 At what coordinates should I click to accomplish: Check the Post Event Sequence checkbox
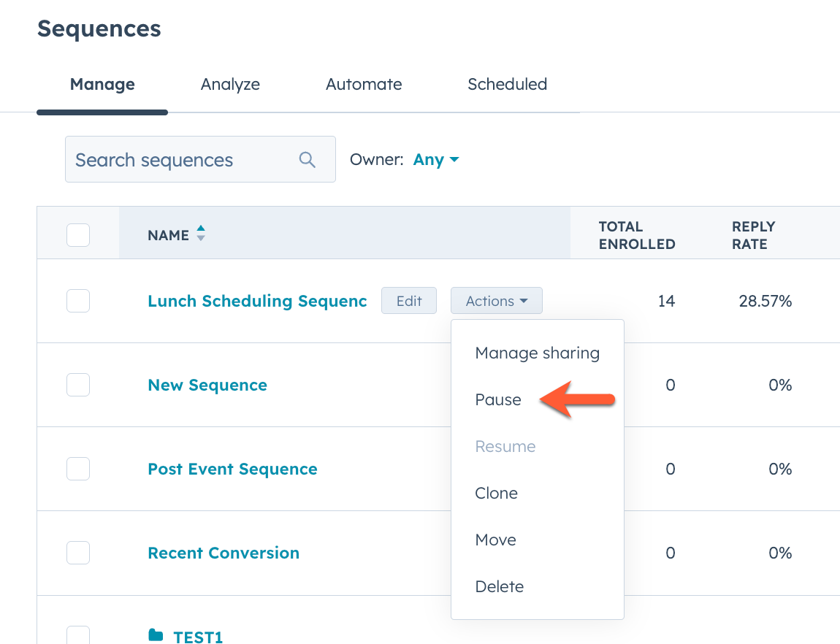[x=77, y=469]
